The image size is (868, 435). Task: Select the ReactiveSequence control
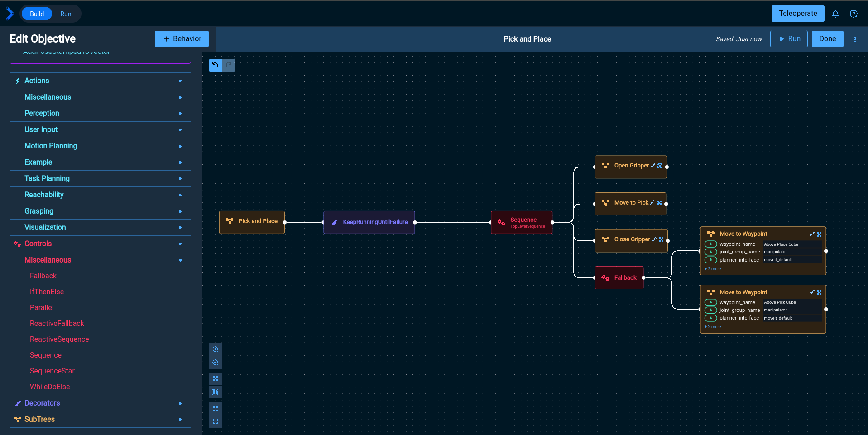59,339
